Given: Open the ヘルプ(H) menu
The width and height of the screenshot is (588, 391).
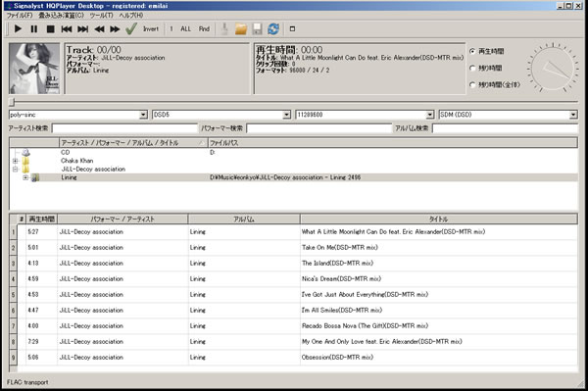Looking at the screenshot, I should [131, 16].
